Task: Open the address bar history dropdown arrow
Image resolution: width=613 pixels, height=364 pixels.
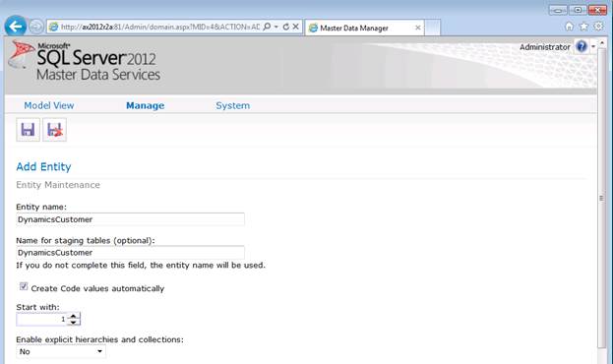Action: click(x=276, y=27)
